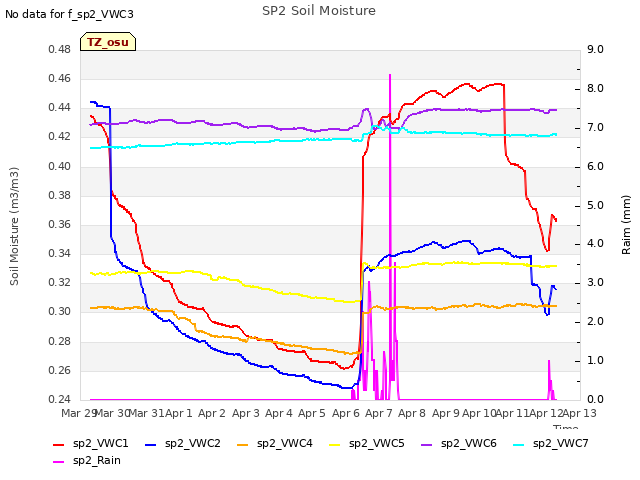Click the 0.40 left axis tick label

[60, 167]
